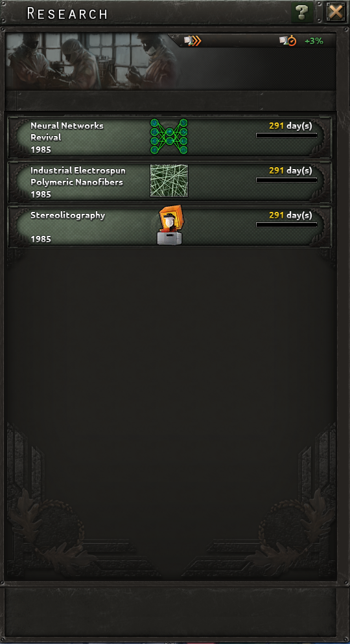Click the Polymeric Nanofibers texture icon
Image resolution: width=350 pixels, height=644 pixels.
coord(169,181)
